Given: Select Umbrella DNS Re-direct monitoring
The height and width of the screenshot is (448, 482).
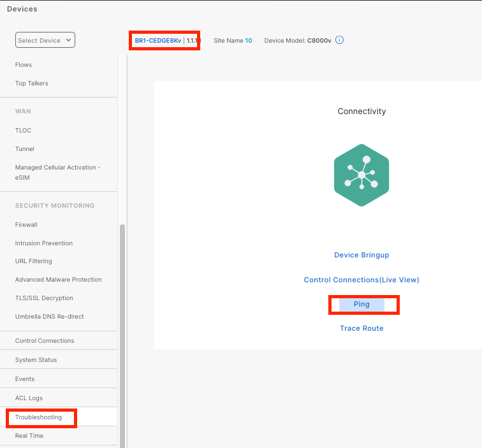Looking at the screenshot, I should [x=50, y=317].
